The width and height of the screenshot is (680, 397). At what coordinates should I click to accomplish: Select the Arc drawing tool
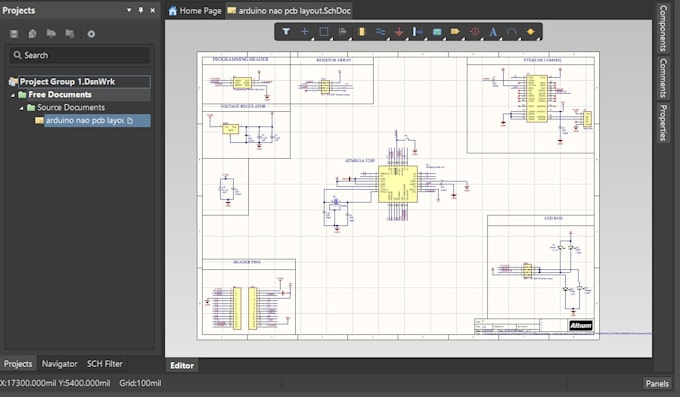click(512, 32)
